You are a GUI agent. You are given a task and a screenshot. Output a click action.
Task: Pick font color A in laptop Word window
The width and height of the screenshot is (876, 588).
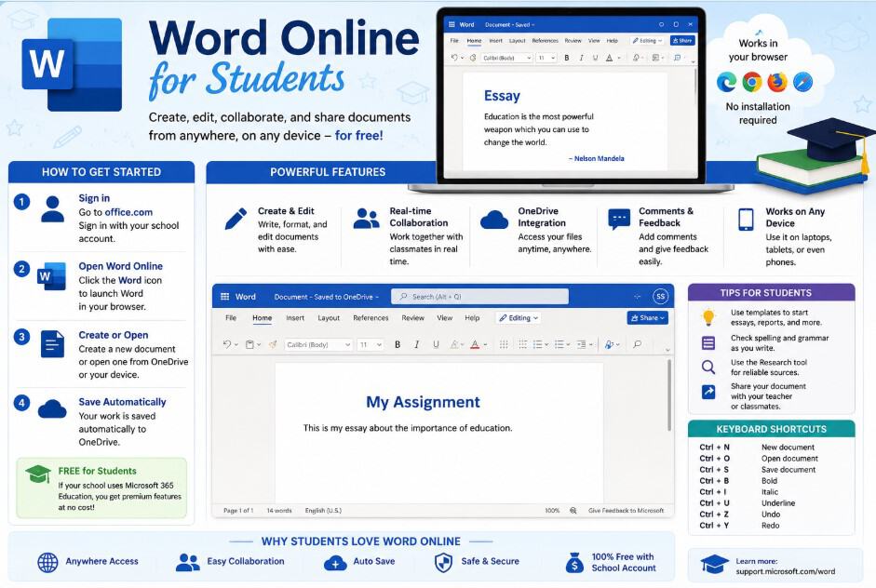(609, 58)
